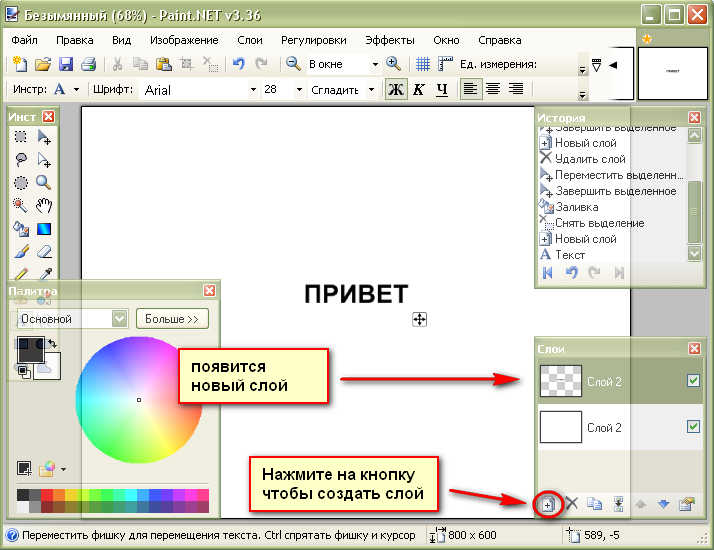This screenshot has height=550, width=714.
Task: Open image list arrow near thumbnail
Action: (x=613, y=65)
